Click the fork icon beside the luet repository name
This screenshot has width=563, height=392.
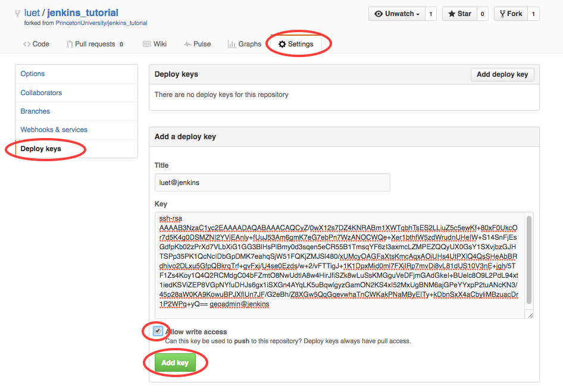click(x=17, y=14)
